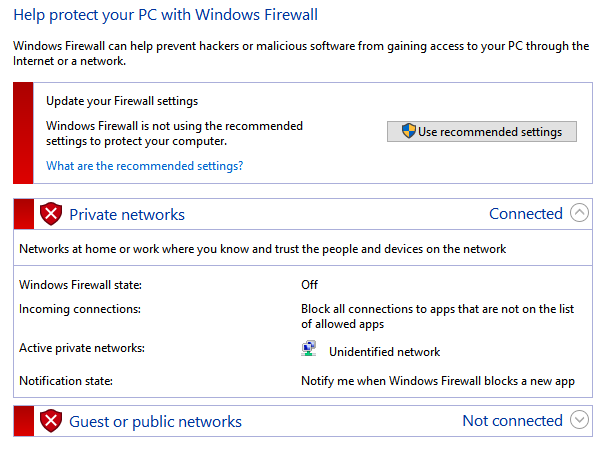Click the Use recommended settings button

(482, 132)
